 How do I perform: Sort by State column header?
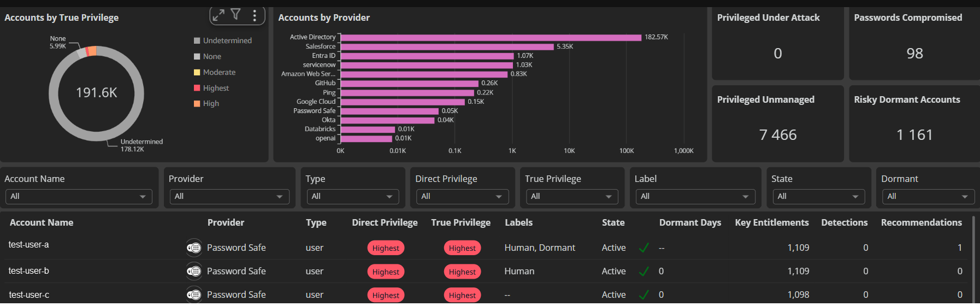tap(613, 222)
